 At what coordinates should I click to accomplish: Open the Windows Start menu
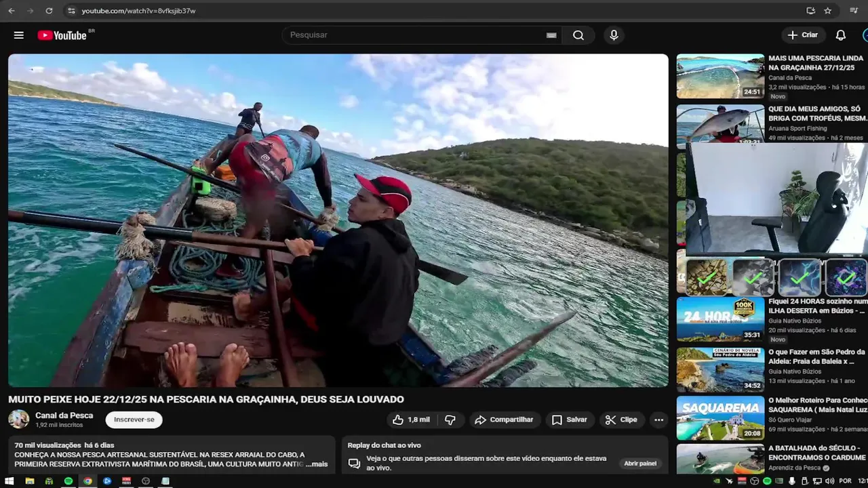(9, 481)
